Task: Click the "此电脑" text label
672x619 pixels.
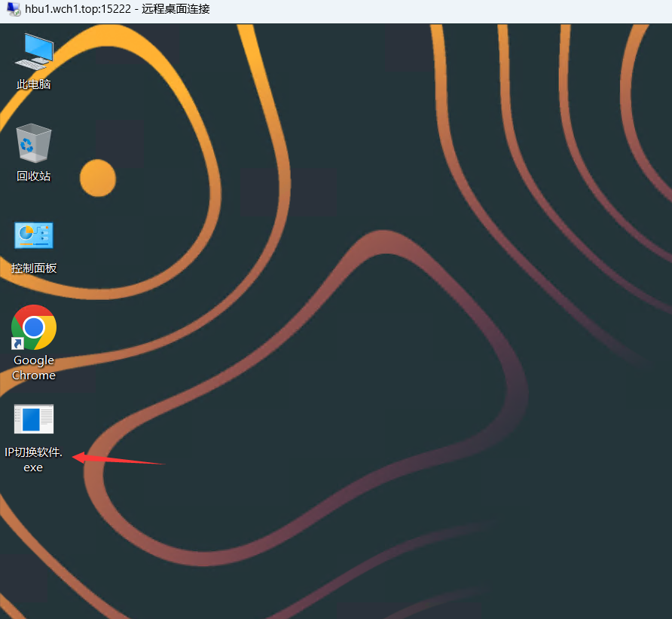Action: pyautogui.click(x=34, y=84)
